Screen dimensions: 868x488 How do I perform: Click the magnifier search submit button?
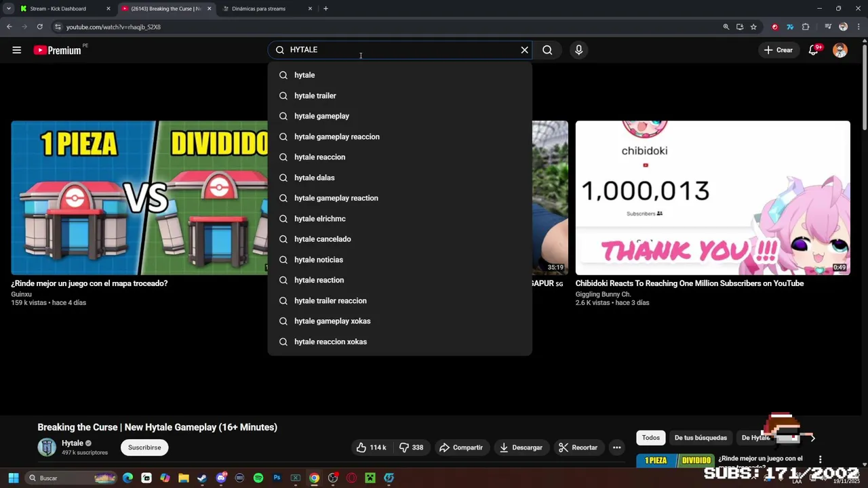547,50
